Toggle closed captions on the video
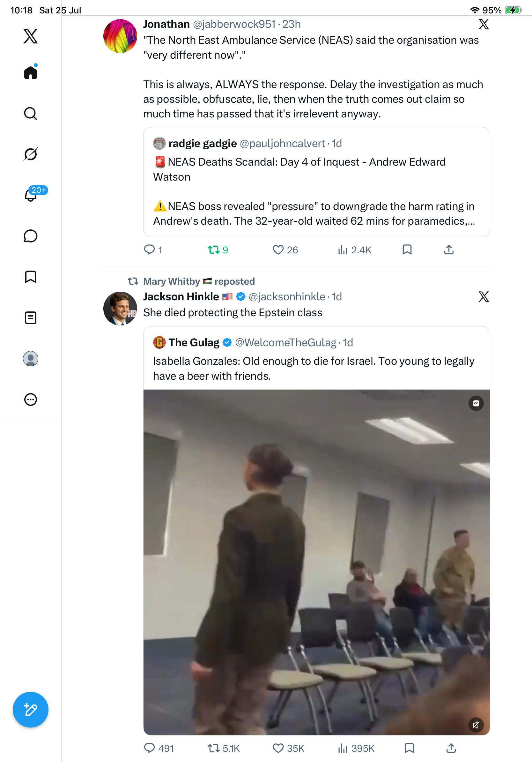The width and height of the screenshot is (532, 762). point(476,403)
